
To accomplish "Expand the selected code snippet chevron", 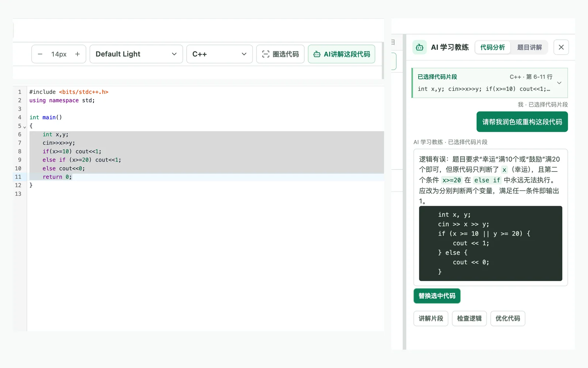I will click(559, 83).
